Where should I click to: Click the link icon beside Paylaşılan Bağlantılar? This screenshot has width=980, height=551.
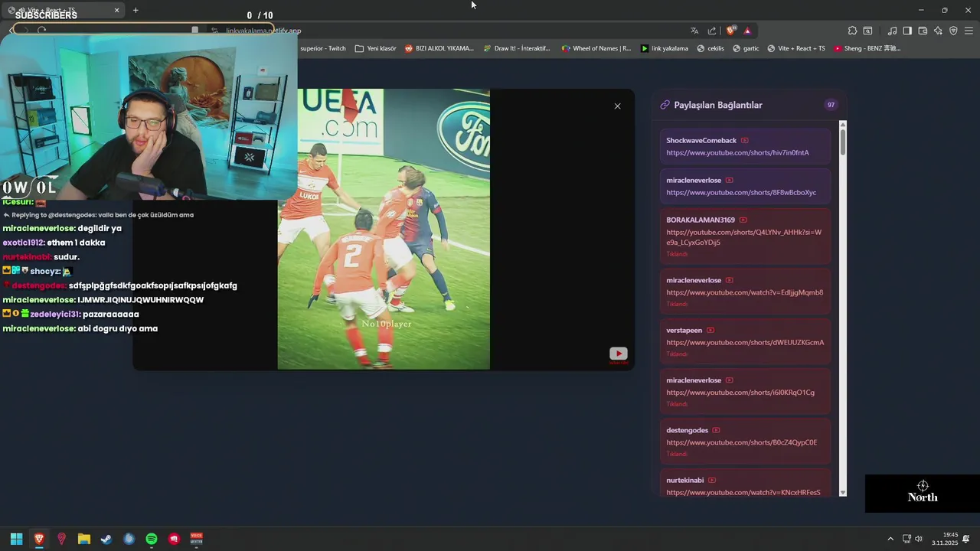[x=665, y=105]
